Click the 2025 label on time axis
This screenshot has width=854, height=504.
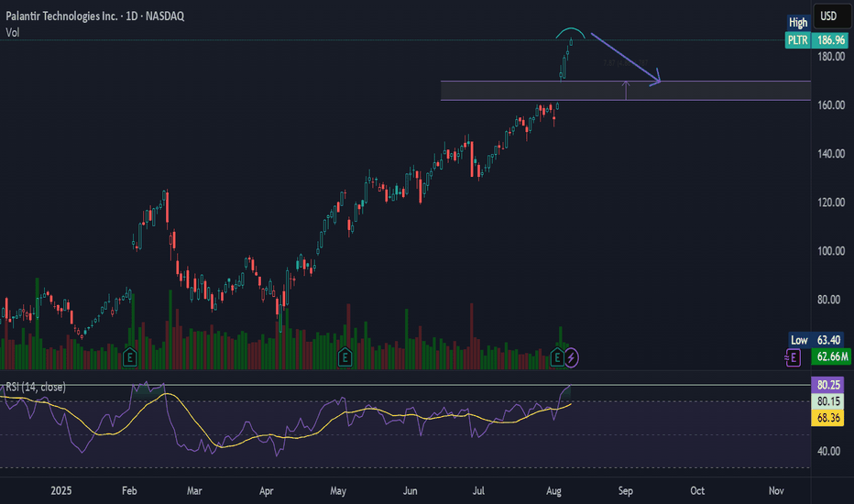click(x=61, y=491)
